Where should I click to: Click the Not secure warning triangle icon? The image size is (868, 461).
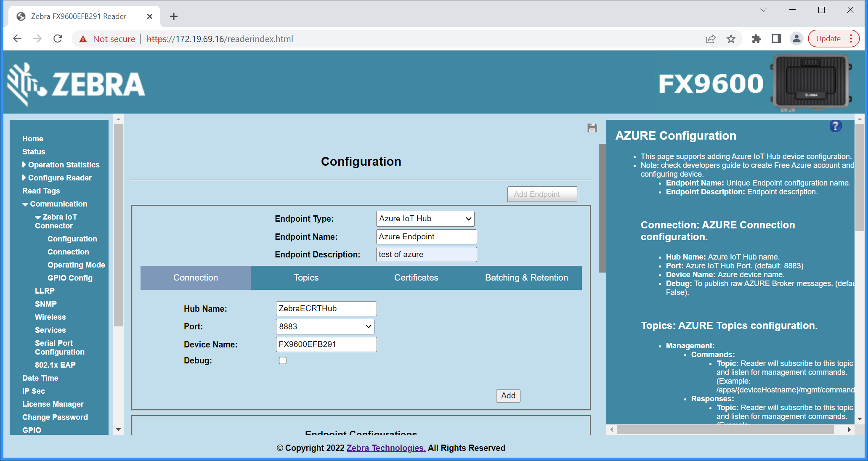(x=83, y=39)
